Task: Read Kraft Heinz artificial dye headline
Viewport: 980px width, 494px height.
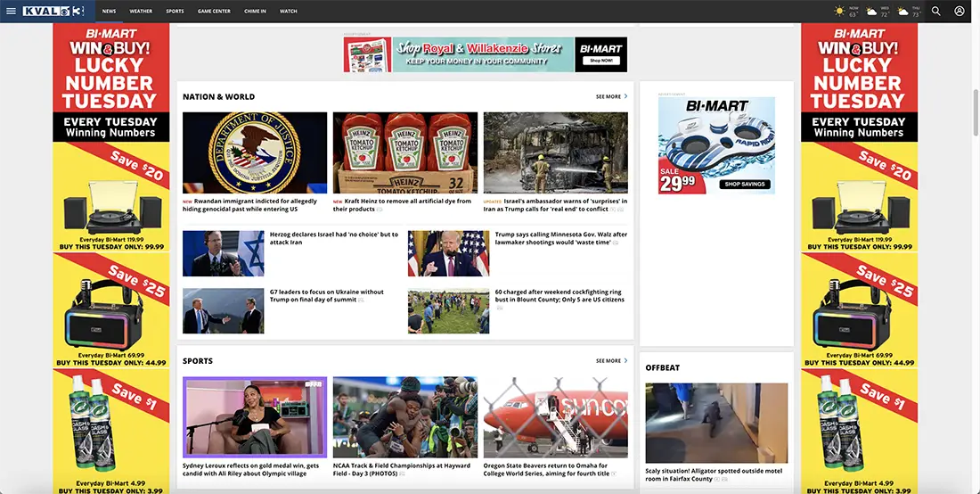Action: click(403, 205)
